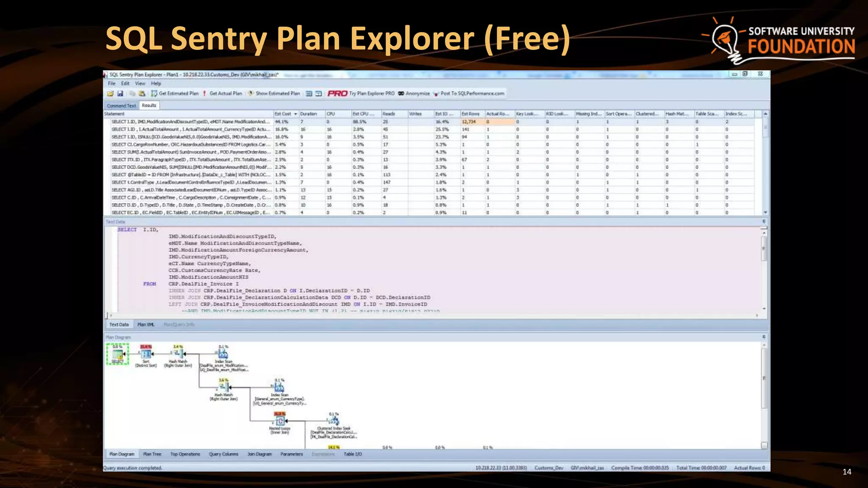The image size is (868, 488).
Task: Switch to the Join Diagram tab
Action: tap(259, 454)
